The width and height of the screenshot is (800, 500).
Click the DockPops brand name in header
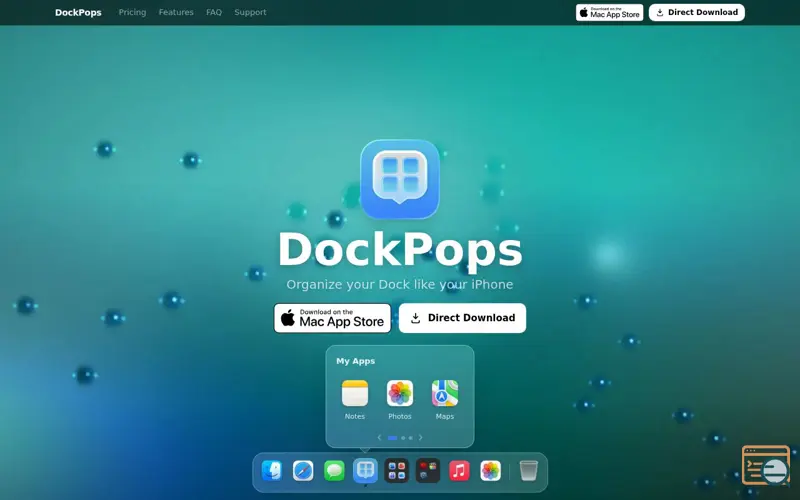78,12
